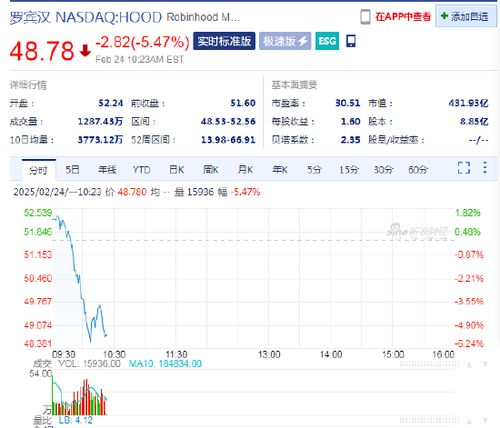The height and width of the screenshot is (428, 500).
Task: Click price line near 10:30 on chart
Action: pyautogui.click(x=106, y=335)
